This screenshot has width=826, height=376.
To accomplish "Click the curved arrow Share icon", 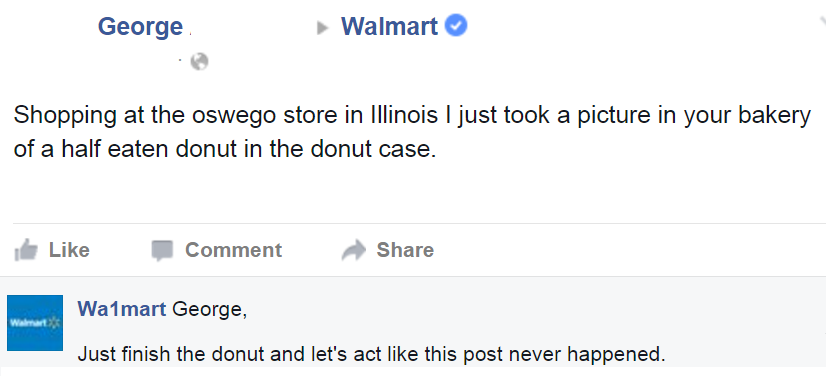I will click(353, 250).
